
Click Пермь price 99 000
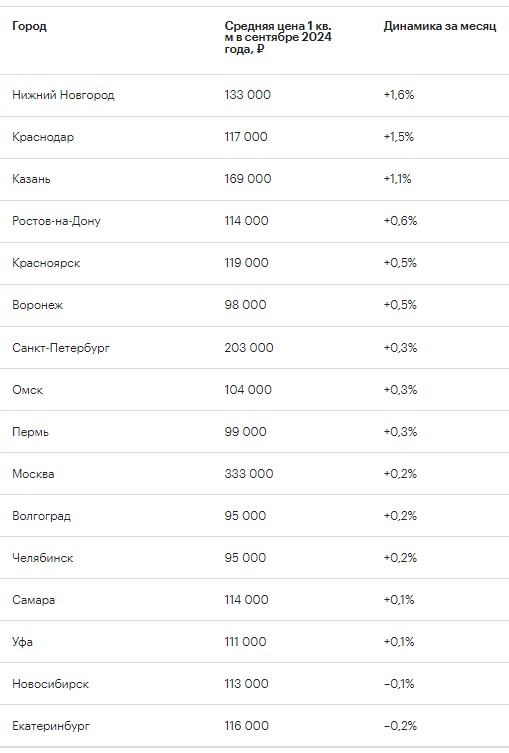point(245,431)
